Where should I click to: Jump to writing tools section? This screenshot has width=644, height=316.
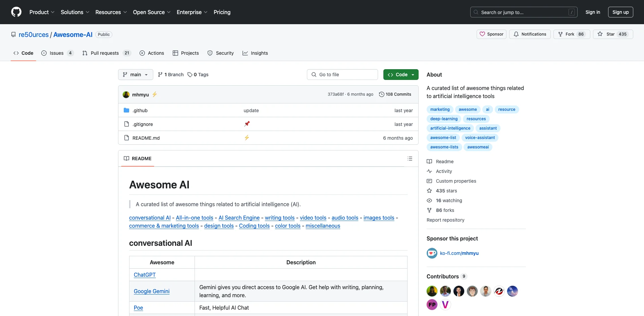click(x=280, y=218)
